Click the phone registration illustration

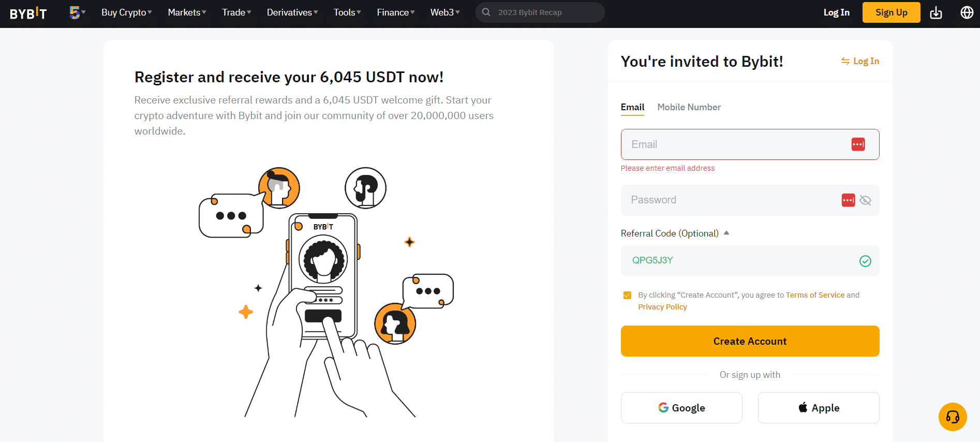coord(326,292)
